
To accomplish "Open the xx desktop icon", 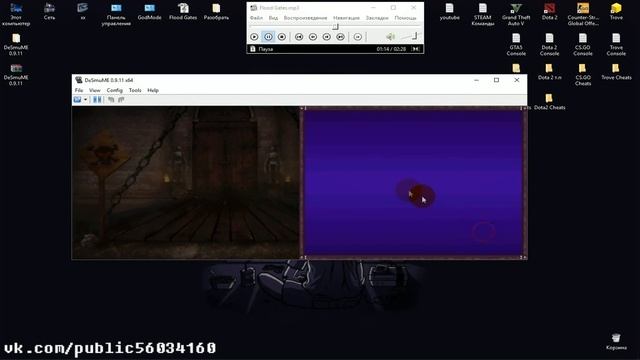I will pos(83,11).
